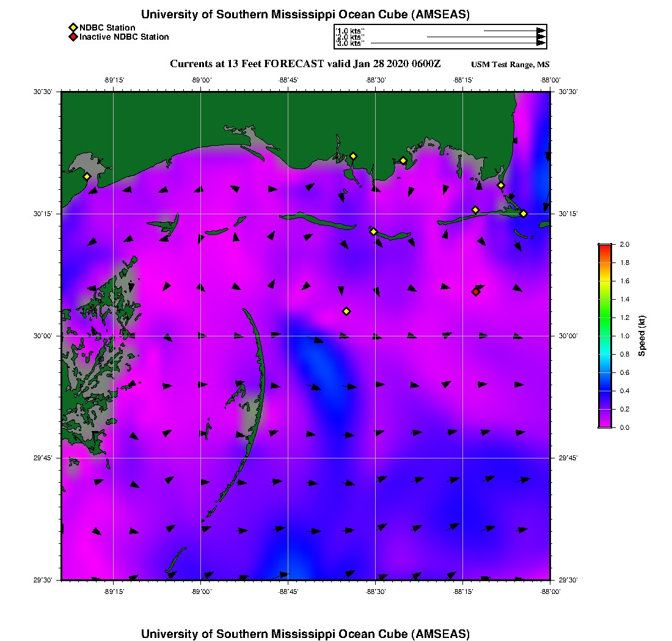672x641 pixels.
Task: Click the northernmost yellow NDBC station marker
Action: coord(353,156)
